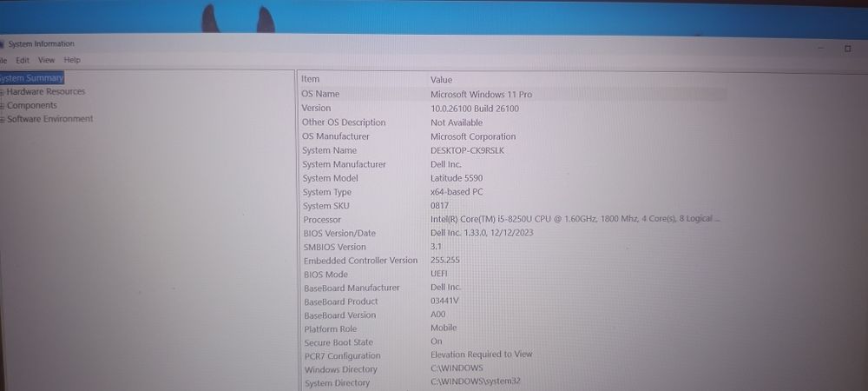Select Secure Boot State row label
Viewport: 868px width, 391px height.
339,342
